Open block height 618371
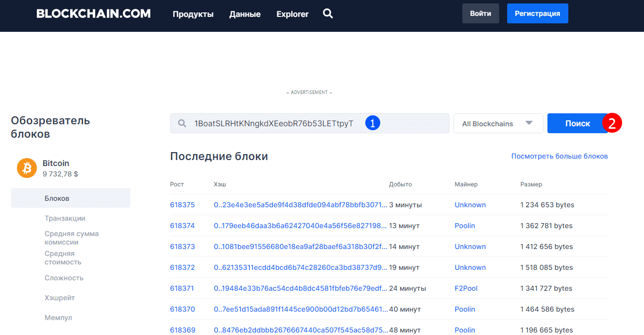644x335 pixels. point(182,288)
